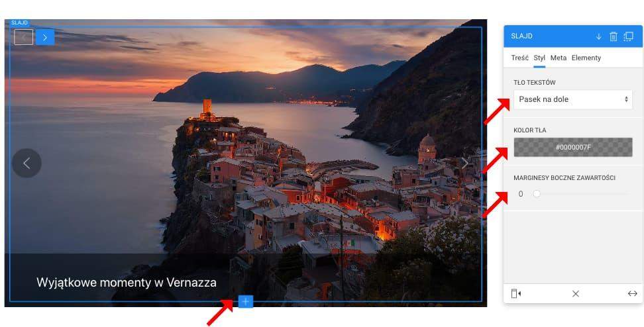Viewport: 644px width, 327px height.
Task: Click the round left carousel arrow
Action: pyautogui.click(x=27, y=163)
